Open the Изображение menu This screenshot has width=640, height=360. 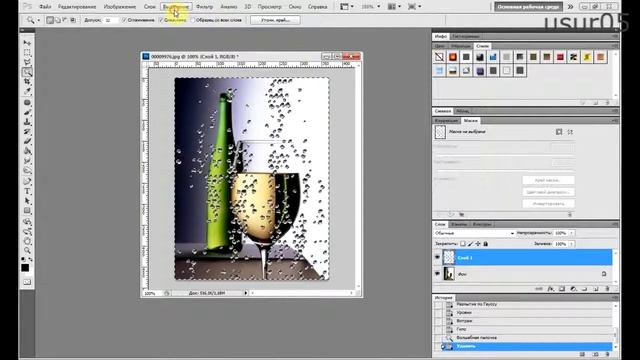tap(120, 7)
